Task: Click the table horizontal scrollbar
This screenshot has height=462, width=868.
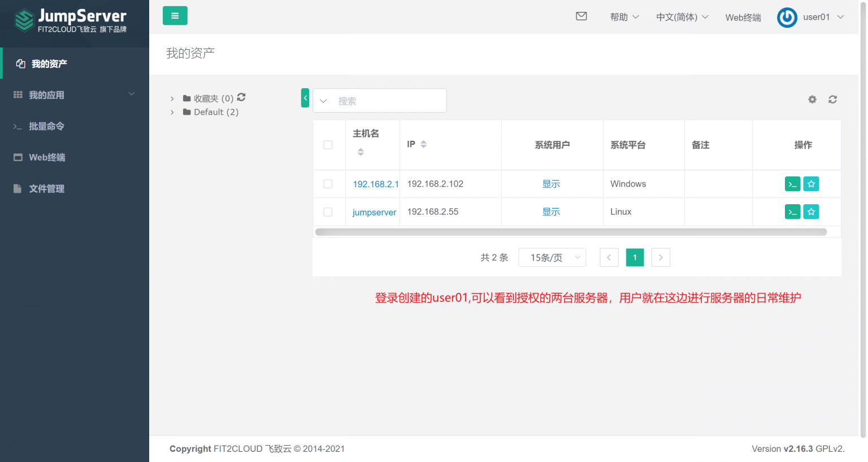Action: 571,232
